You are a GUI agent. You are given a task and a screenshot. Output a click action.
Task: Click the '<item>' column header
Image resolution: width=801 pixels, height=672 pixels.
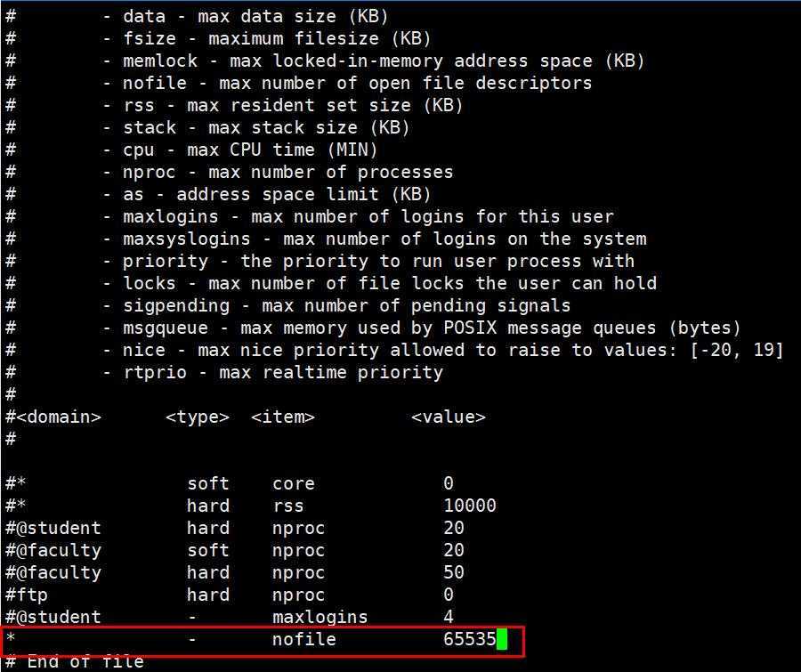(x=282, y=417)
